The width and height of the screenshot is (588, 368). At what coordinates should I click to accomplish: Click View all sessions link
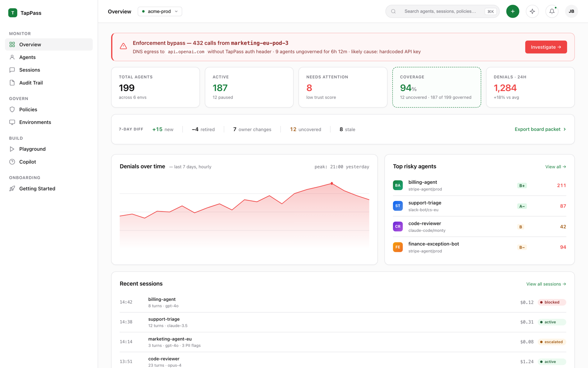[x=546, y=284]
